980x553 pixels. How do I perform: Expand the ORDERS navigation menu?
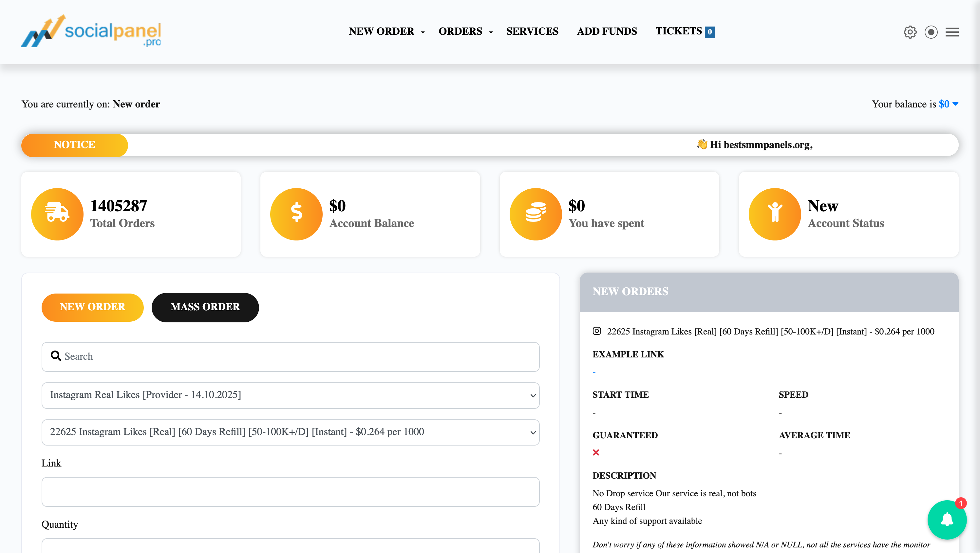point(465,31)
